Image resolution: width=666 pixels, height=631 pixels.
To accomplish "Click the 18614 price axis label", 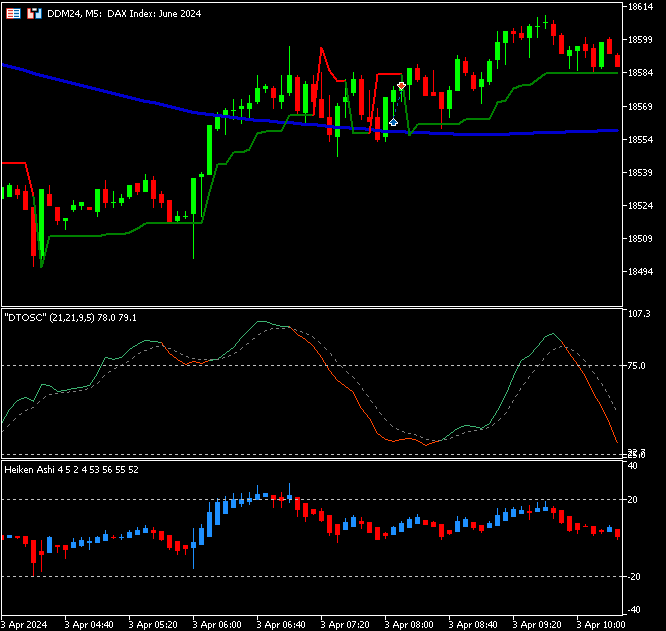I will 640,6.
